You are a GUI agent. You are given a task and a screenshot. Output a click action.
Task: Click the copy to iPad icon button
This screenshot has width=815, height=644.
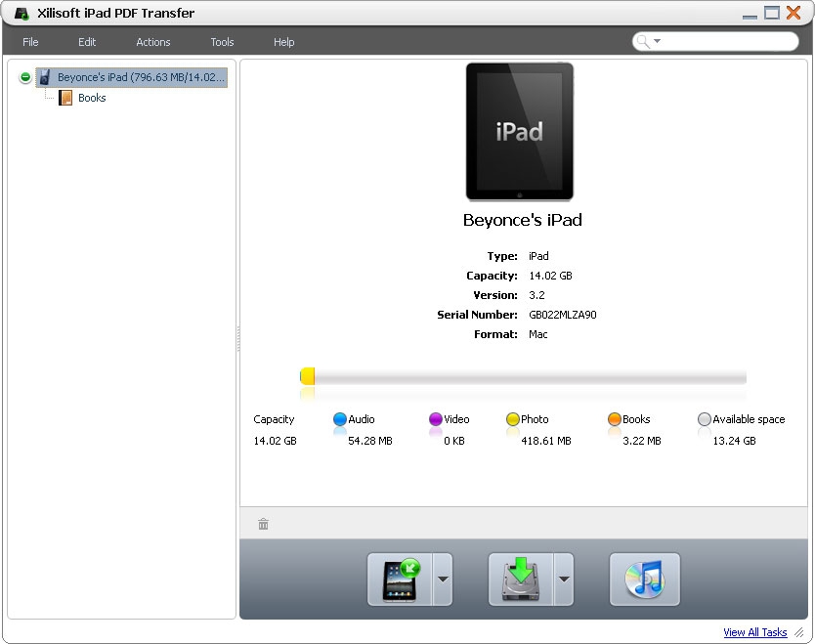coord(400,580)
